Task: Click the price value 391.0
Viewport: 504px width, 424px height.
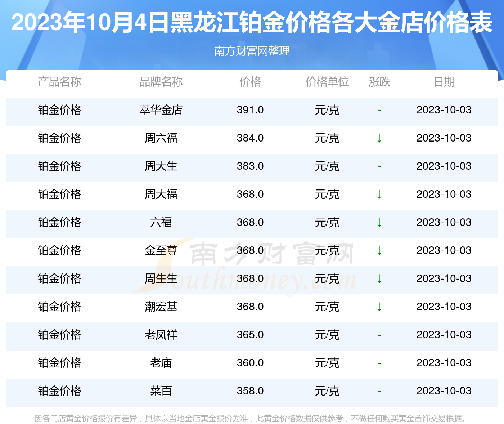Action: click(x=250, y=110)
